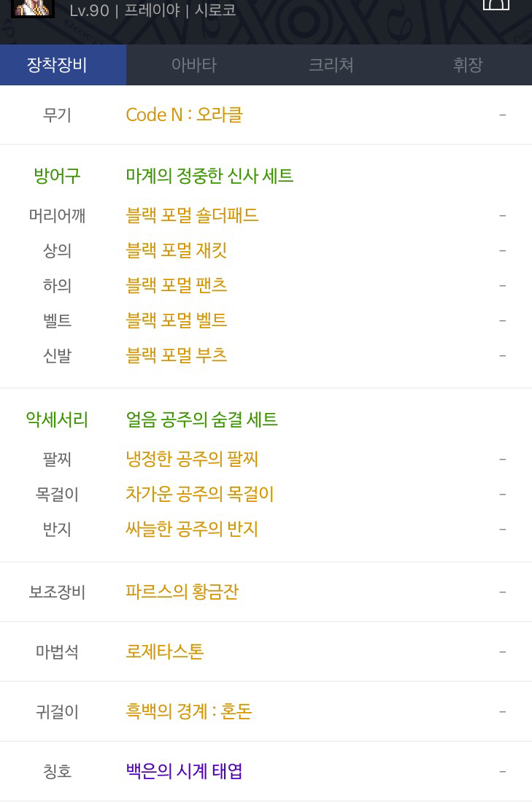Open the 백은의 시계 태엽 title item

[x=184, y=771]
